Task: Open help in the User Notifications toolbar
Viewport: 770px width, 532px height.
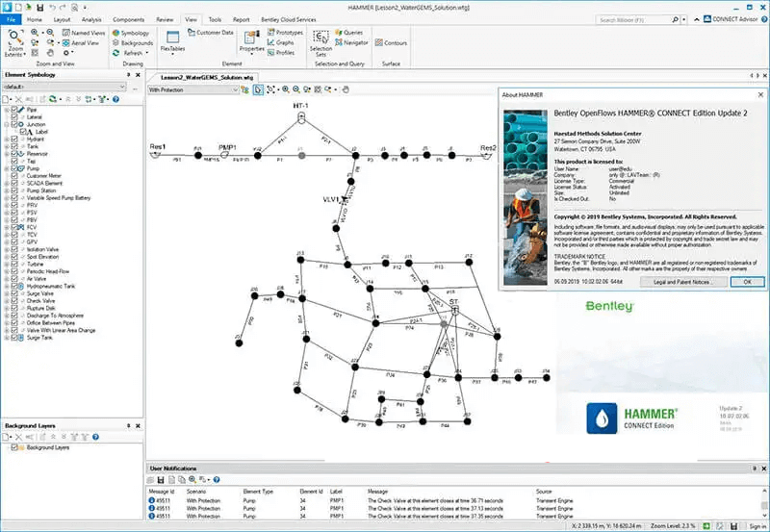Action: click(x=217, y=479)
